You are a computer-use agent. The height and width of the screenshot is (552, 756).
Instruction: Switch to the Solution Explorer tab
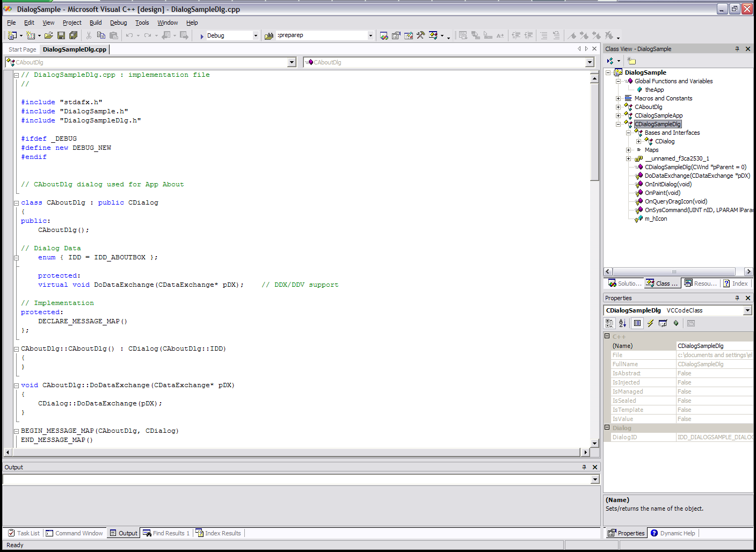[x=624, y=284]
